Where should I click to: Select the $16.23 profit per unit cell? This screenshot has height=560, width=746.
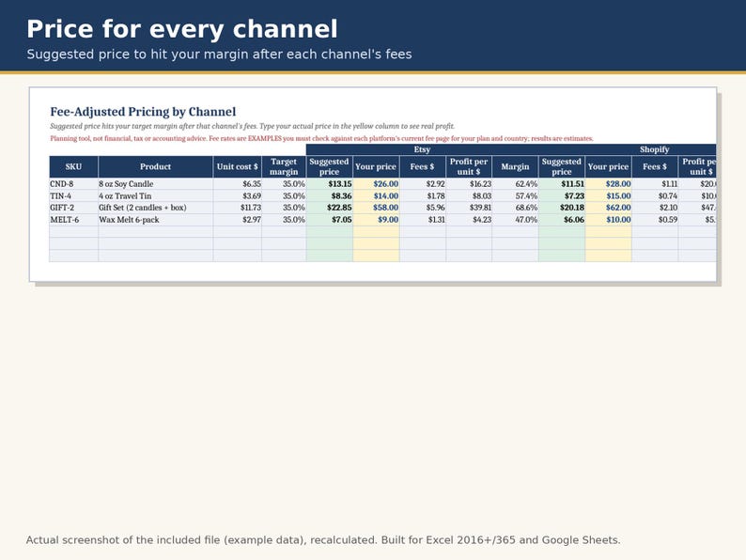click(469, 183)
